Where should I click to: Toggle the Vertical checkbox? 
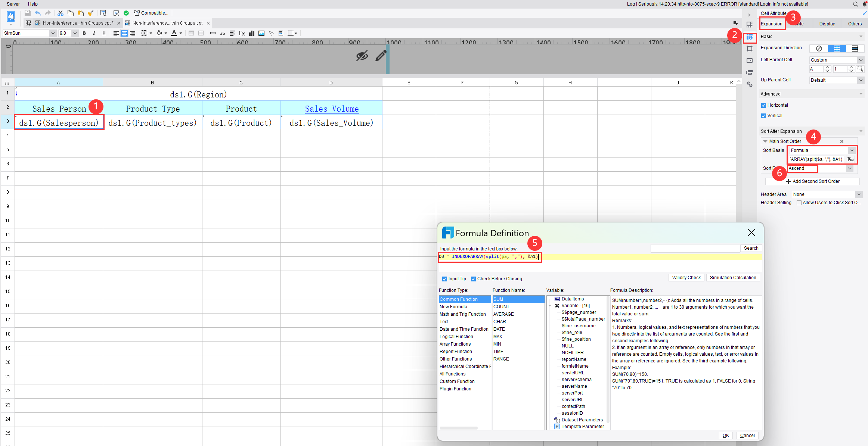click(x=763, y=116)
